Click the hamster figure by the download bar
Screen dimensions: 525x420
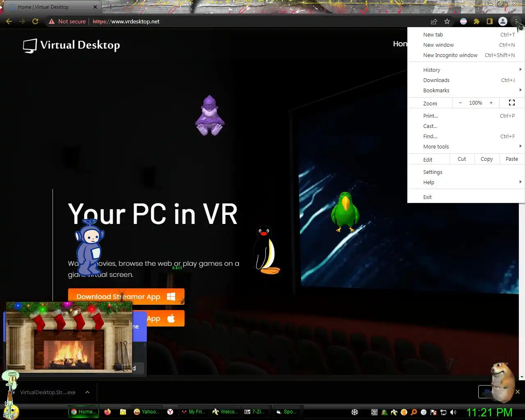(x=503, y=382)
